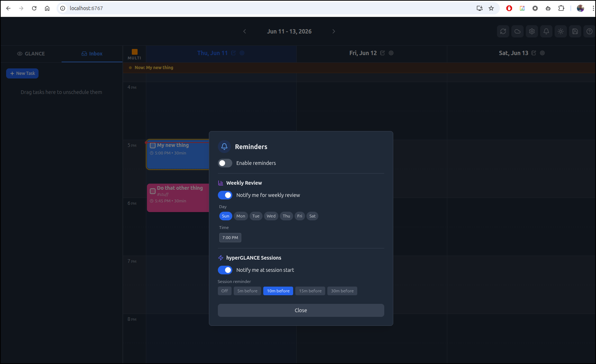Set session reminder to 5m before

[x=247, y=291]
